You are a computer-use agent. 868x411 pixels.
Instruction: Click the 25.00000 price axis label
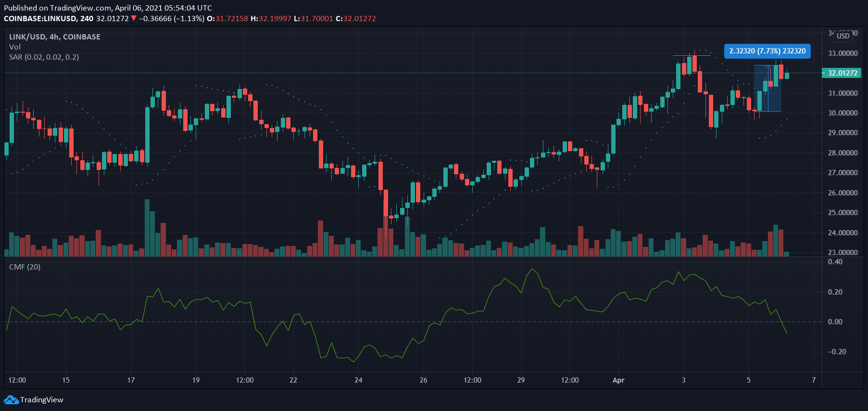pyautogui.click(x=843, y=213)
